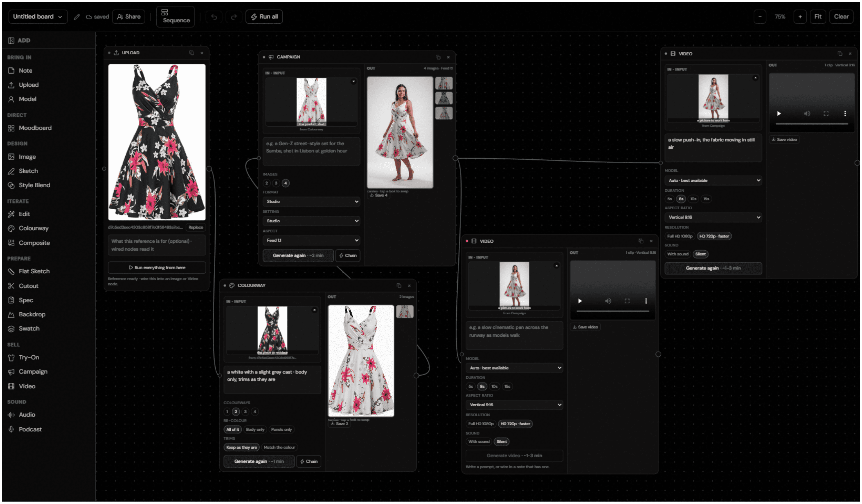Screen dimensions: 862x504
Task: Click the rename pencil icon beside board title
Action: tap(77, 17)
